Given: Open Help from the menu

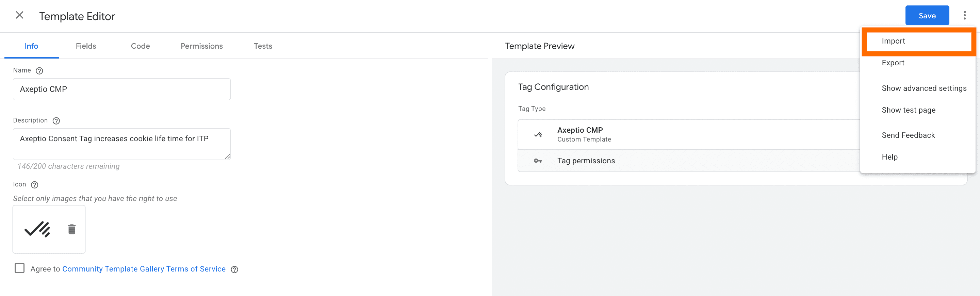Looking at the screenshot, I should point(918,157).
